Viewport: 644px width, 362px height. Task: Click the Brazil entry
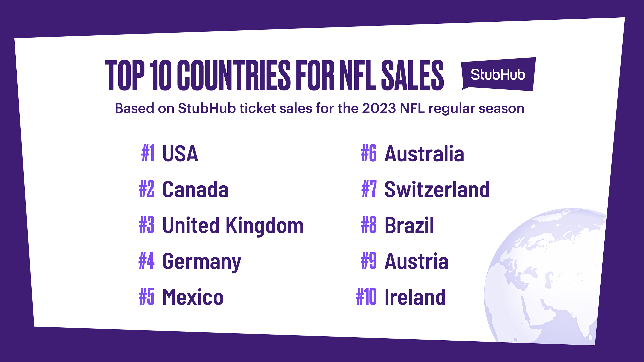coord(409,225)
